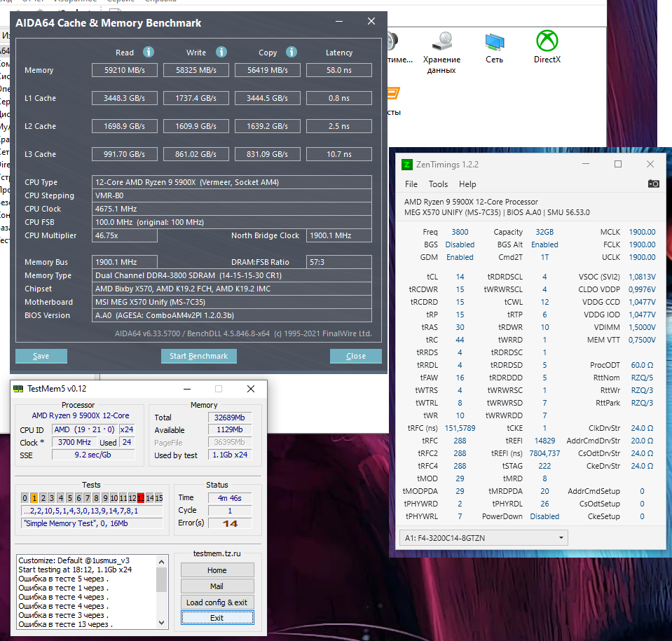Click the Freq value 3800 in ZenTimings
672x641 pixels.
(460, 232)
